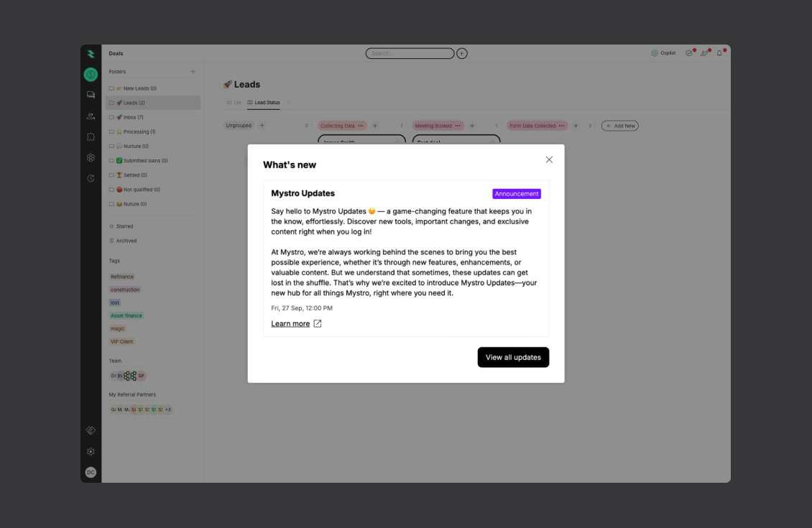
Task: Select the New Leads (0) folder
Action: (153, 88)
